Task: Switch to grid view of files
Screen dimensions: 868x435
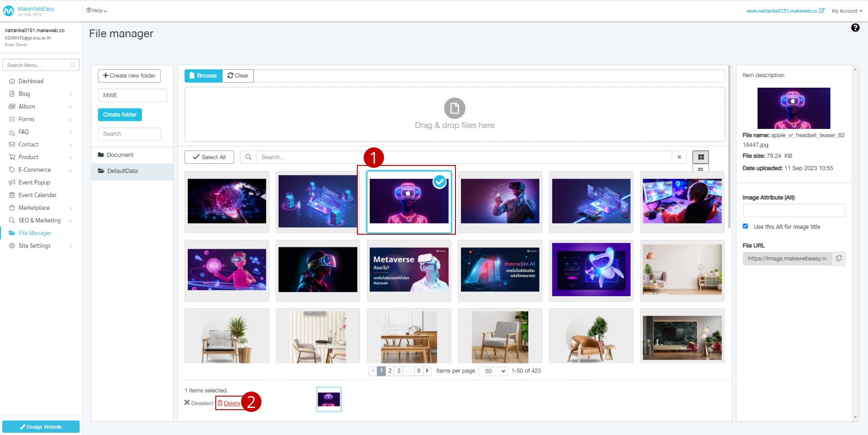Action: click(x=700, y=157)
